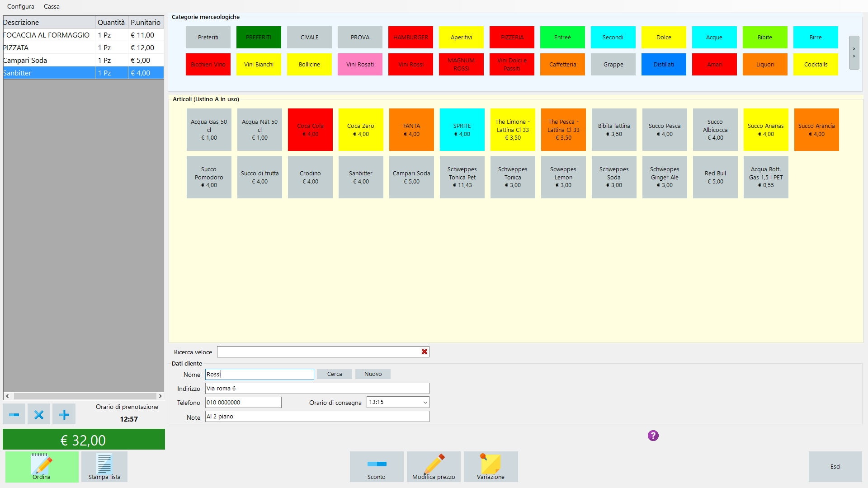Add Sanbitter article tile
The image size is (868, 488).
(361, 177)
